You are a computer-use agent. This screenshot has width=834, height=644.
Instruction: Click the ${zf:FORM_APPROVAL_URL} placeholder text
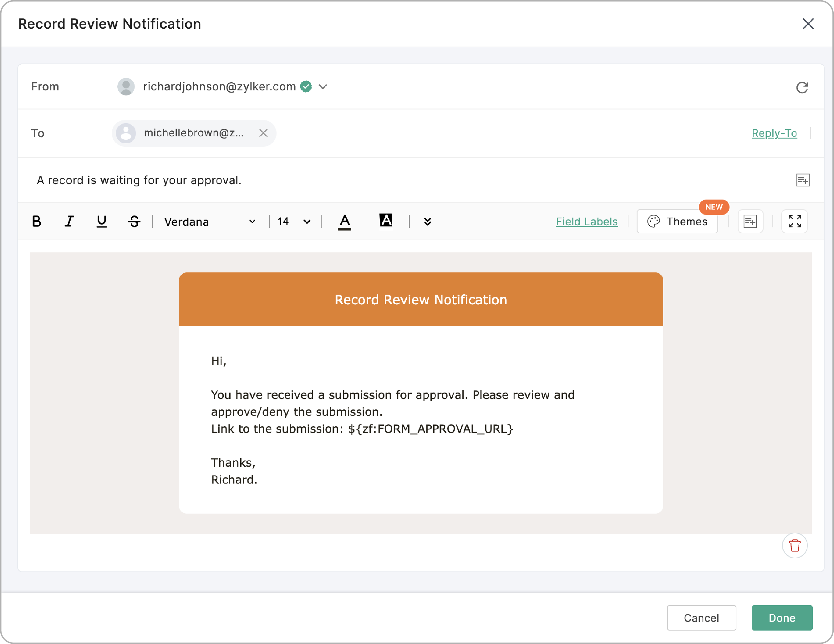click(x=430, y=429)
